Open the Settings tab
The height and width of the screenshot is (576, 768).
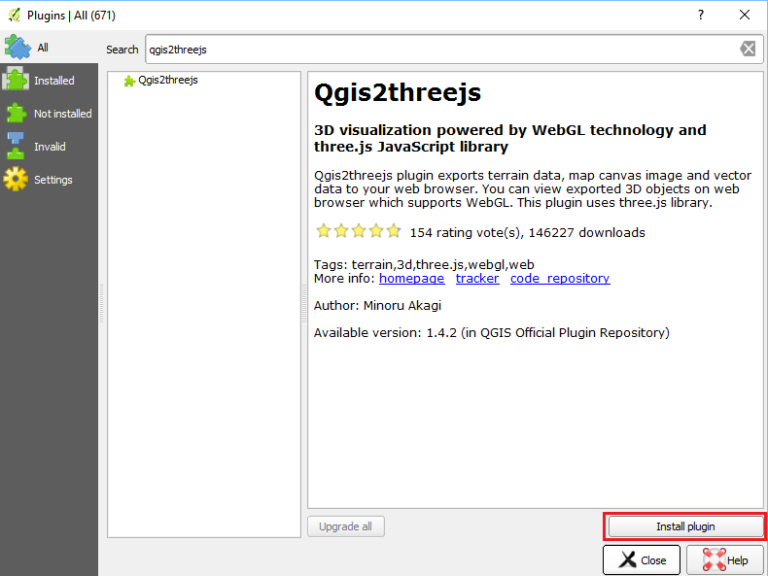[53, 180]
